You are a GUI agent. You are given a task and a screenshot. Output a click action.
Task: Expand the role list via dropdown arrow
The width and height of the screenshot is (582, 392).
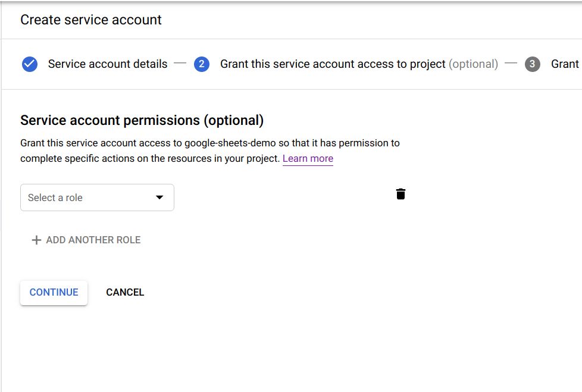coord(159,197)
